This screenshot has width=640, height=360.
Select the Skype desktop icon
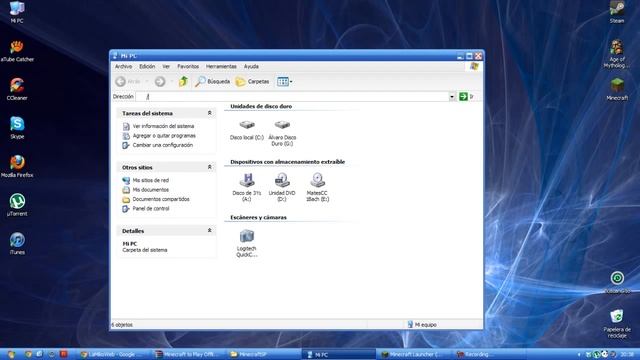pos(17,128)
